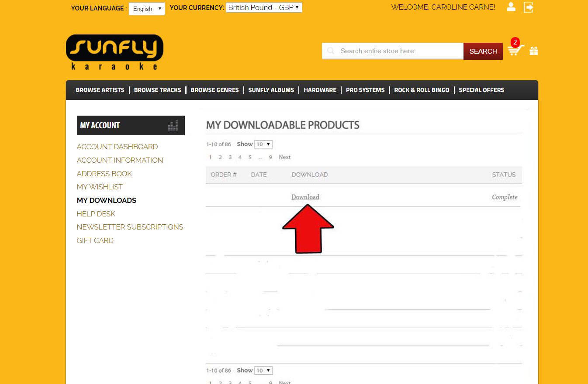Click the Download link
This screenshot has height=384, width=588.
tap(305, 197)
